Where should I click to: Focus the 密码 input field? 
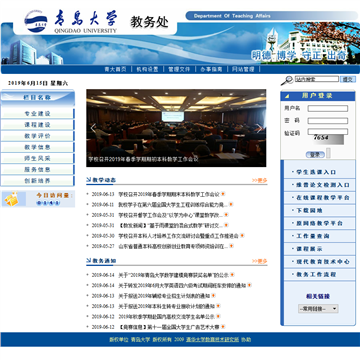[x=328, y=121]
